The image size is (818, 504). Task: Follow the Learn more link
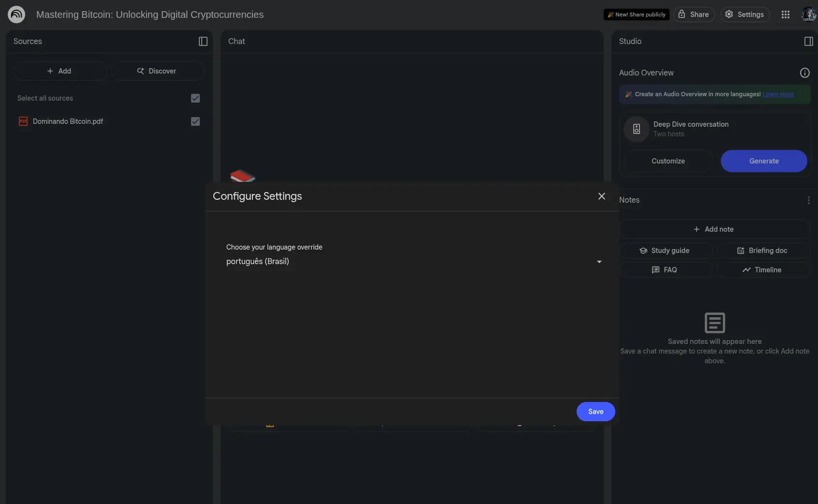coord(778,94)
